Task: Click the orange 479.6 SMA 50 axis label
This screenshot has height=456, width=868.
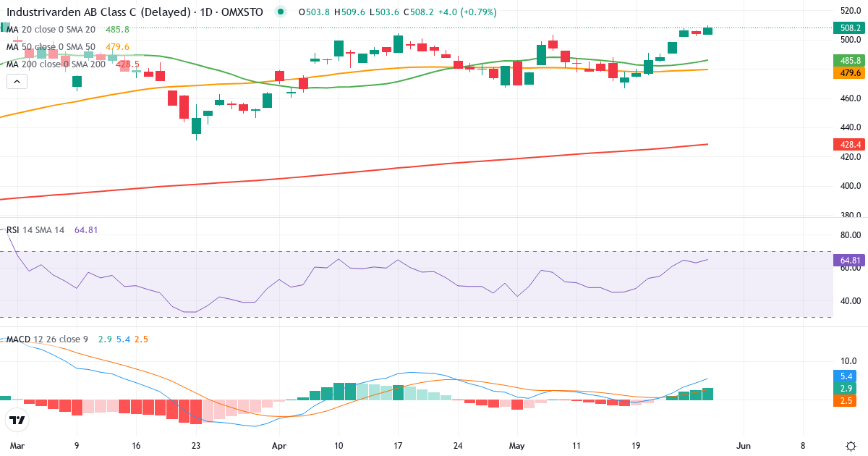Action: pos(850,73)
